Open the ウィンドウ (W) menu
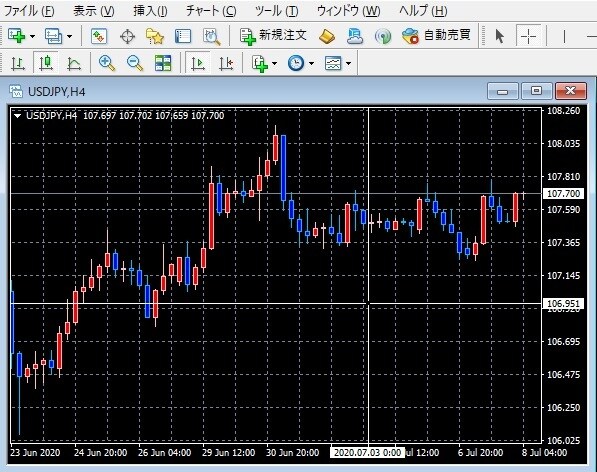This screenshot has width=597, height=472. 348,11
